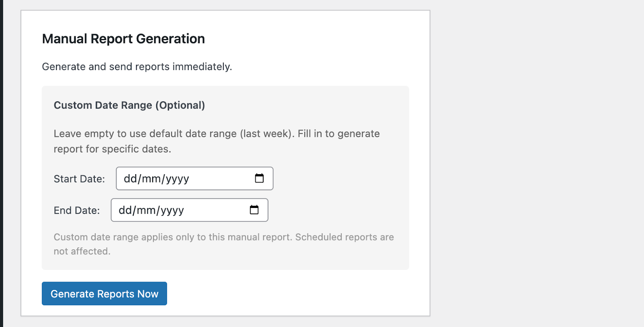Viewport: 644px width, 327px height.
Task: Click the Manual Report Generation heading
Action: coord(123,39)
